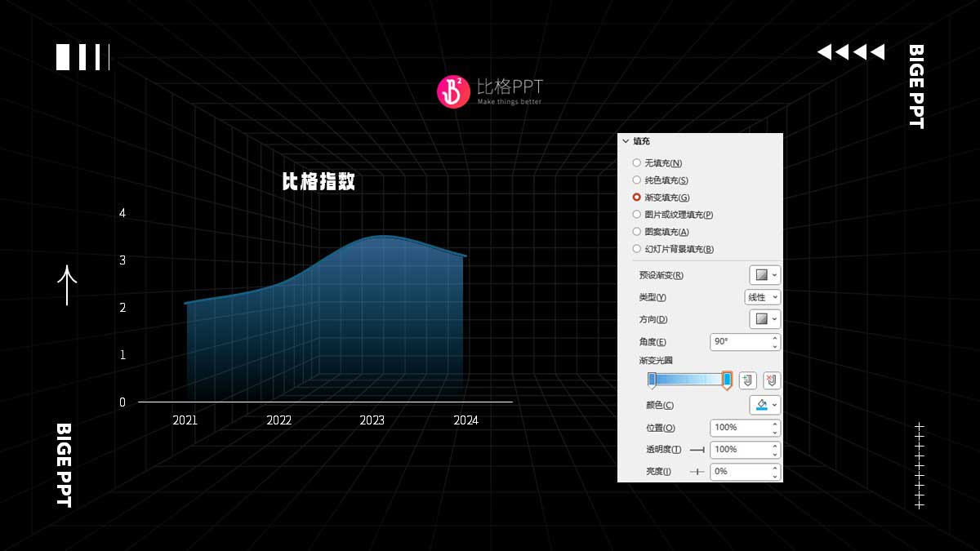This screenshot has width=980, height=551.
Task: Open the 方向 gradient direction thumbnail
Action: pyautogui.click(x=761, y=319)
